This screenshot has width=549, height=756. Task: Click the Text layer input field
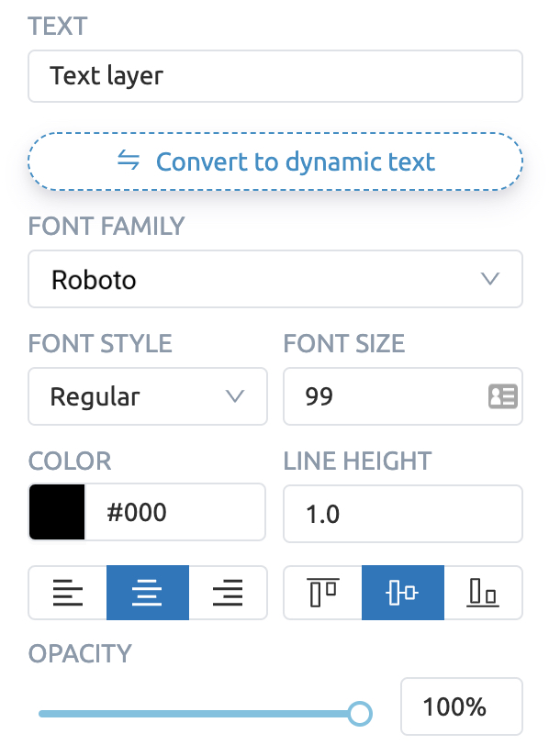click(275, 76)
